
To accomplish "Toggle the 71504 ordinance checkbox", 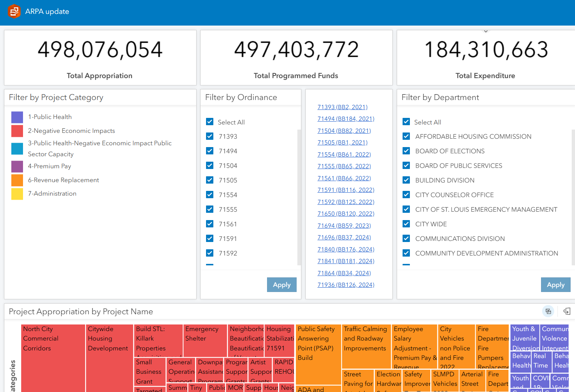I will pyautogui.click(x=210, y=166).
